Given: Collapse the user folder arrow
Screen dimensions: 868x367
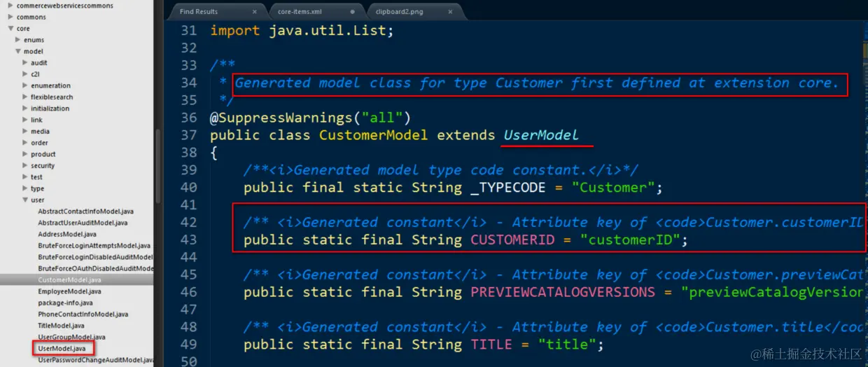Looking at the screenshot, I should point(25,200).
